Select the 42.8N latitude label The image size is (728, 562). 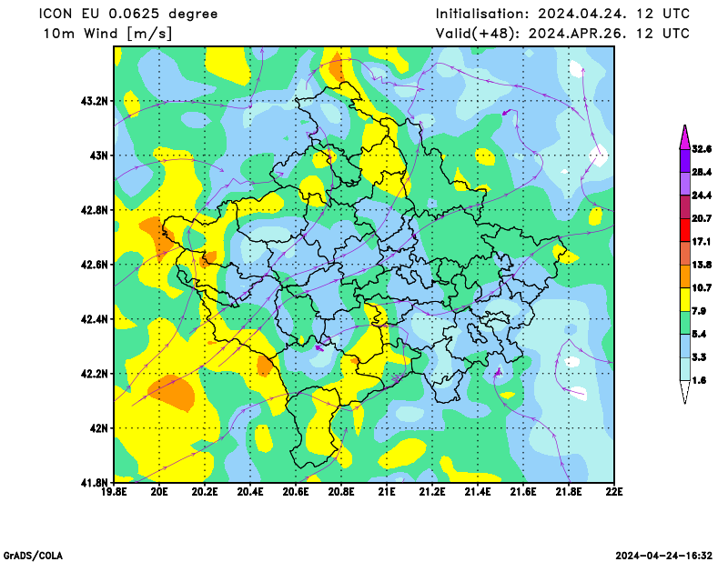pyautogui.click(x=95, y=210)
